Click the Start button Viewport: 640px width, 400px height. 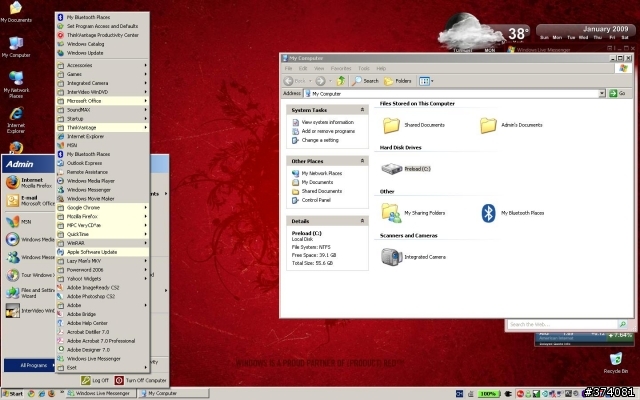[x=13, y=394]
